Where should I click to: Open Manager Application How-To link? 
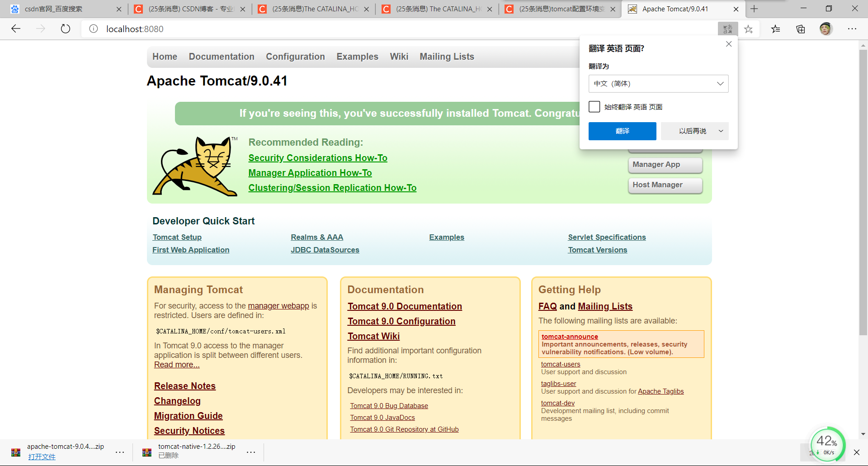[310, 173]
